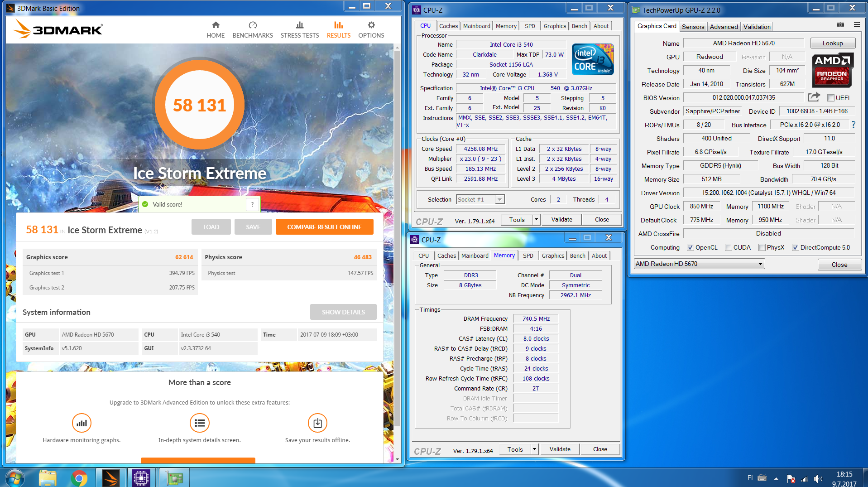The height and width of the screenshot is (487, 868).
Task: Click the Intel Core i3 inside logo
Action: (x=593, y=59)
